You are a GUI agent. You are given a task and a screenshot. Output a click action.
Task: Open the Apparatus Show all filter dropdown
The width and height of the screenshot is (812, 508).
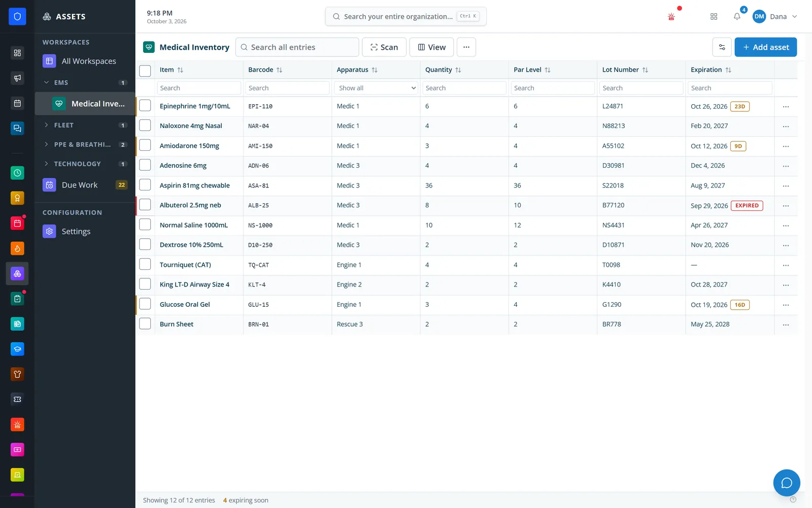click(x=376, y=88)
